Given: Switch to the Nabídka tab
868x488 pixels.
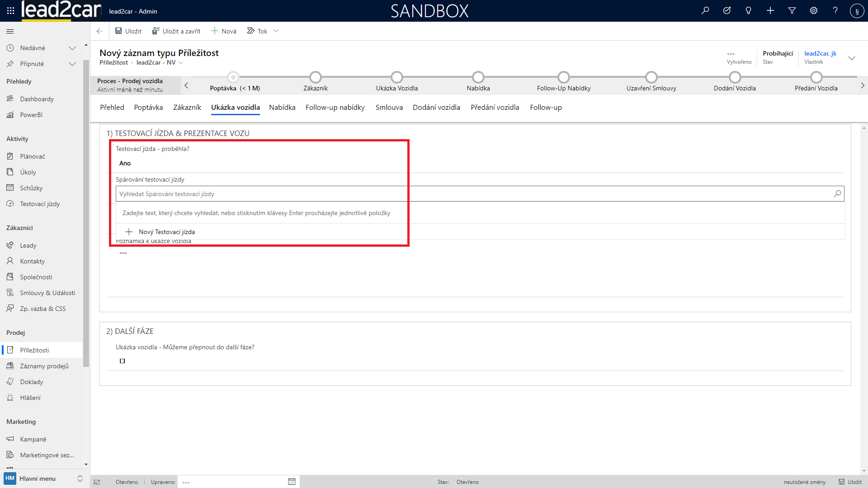Looking at the screenshot, I should pos(282,108).
